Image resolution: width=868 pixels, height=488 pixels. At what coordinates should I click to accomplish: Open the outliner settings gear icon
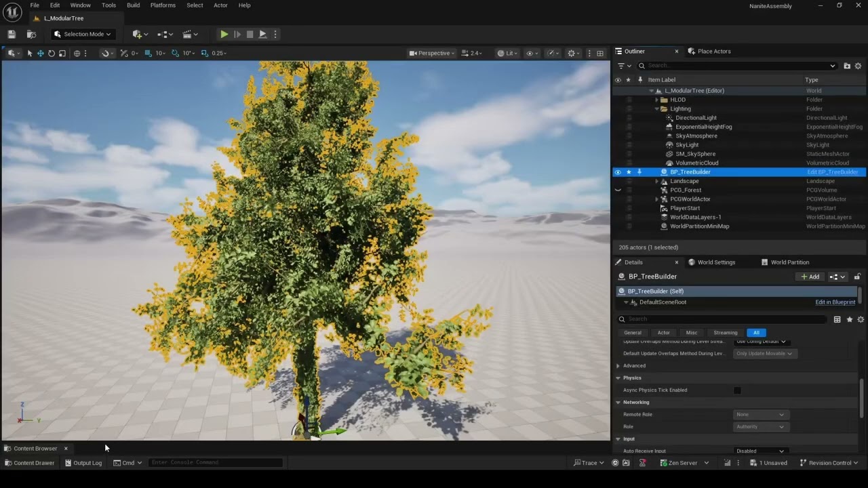point(858,66)
